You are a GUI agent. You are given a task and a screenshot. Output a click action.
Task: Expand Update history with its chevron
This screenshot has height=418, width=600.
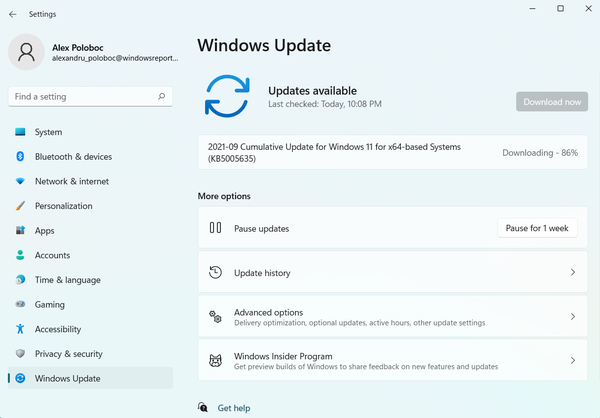click(x=572, y=272)
